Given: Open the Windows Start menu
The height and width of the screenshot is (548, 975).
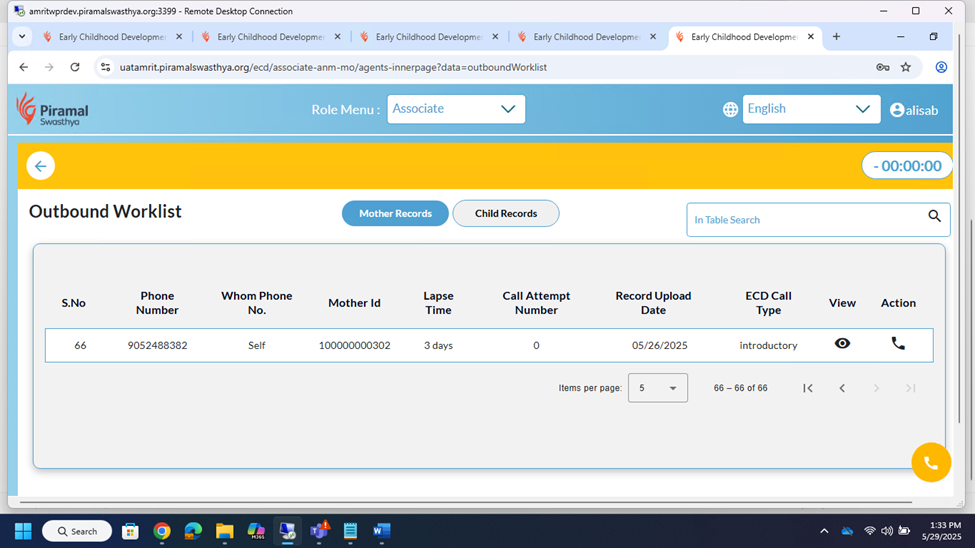Looking at the screenshot, I should [23, 531].
